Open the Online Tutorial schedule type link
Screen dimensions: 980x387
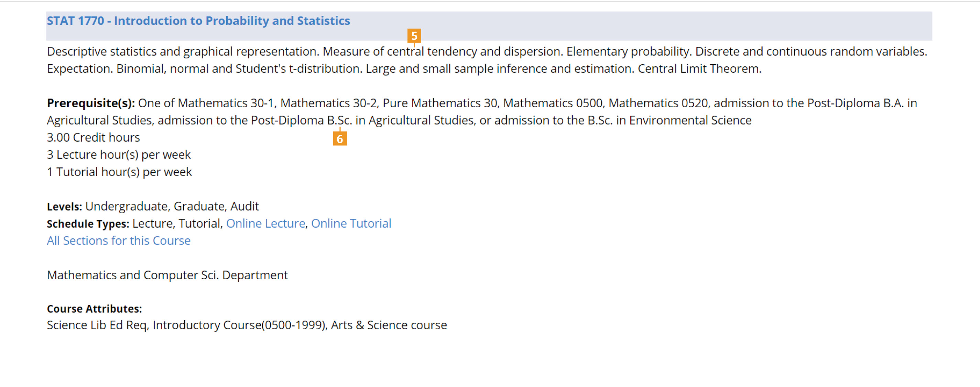coord(351,223)
